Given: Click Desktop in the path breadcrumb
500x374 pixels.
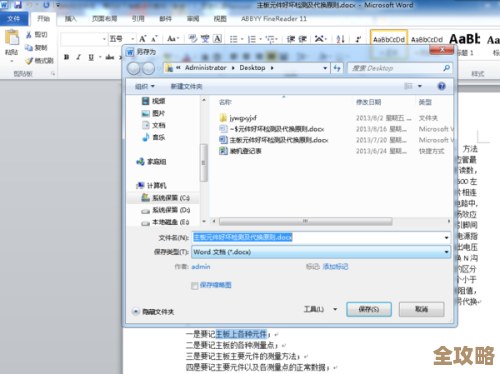Looking at the screenshot, I should click(x=252, y=68).
